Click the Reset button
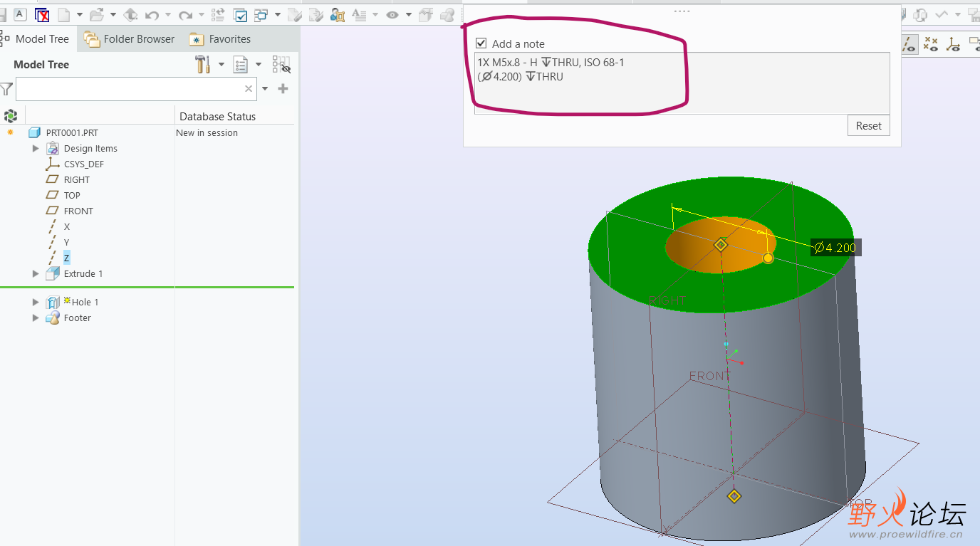The height and width of the screenshot is (546, 980). [x=869, y=125]
